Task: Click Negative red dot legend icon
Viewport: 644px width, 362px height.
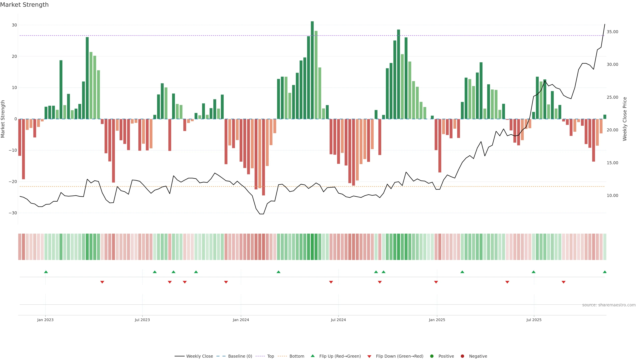Action: (x=462, y=356)
